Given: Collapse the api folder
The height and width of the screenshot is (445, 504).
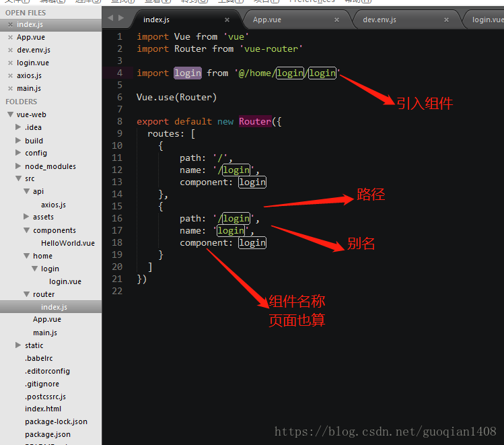Looking at the screenshot, I should point(27,191).
